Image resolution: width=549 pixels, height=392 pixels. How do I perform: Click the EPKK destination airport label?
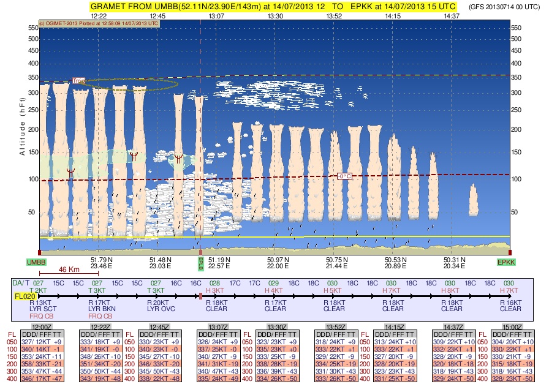pyautogui.click(x=507, y=262)
